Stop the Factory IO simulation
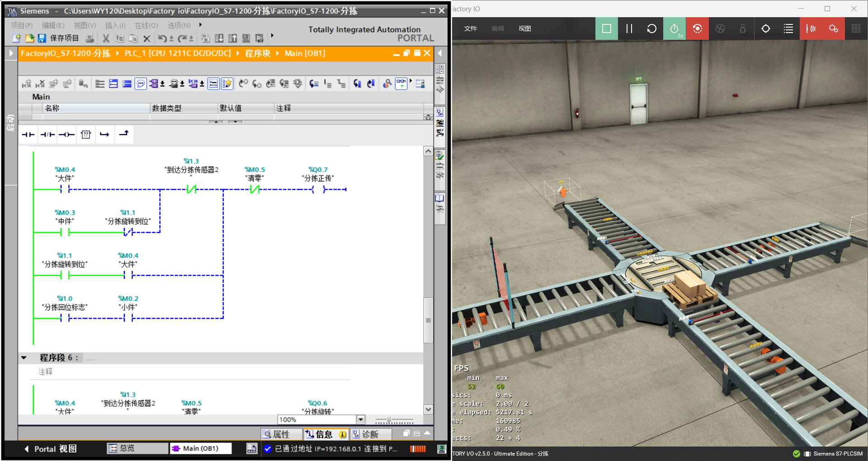 [606, 29]
